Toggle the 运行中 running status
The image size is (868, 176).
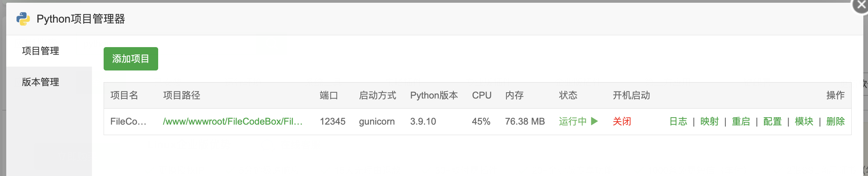578,121
